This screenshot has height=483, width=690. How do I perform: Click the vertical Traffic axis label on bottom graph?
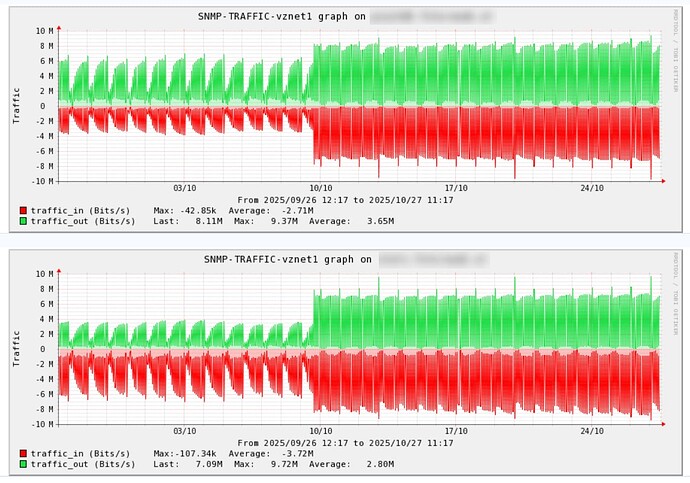pos(16,347)
